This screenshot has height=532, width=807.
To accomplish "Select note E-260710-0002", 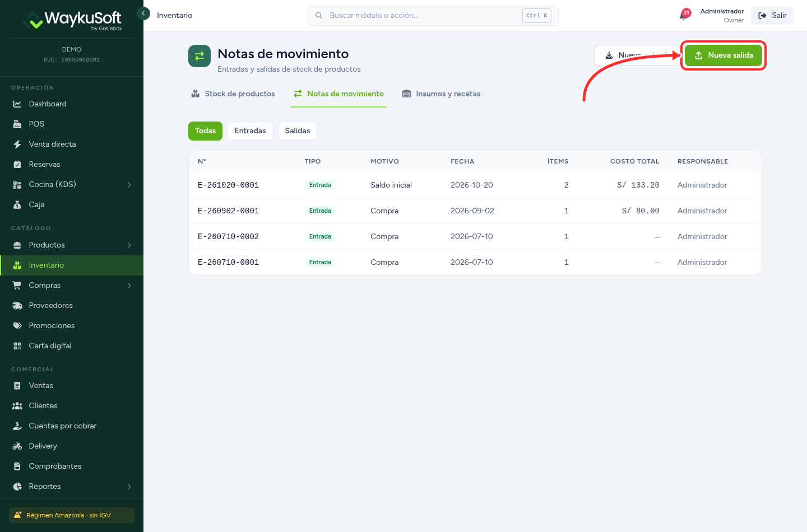I will coord(228,237).
